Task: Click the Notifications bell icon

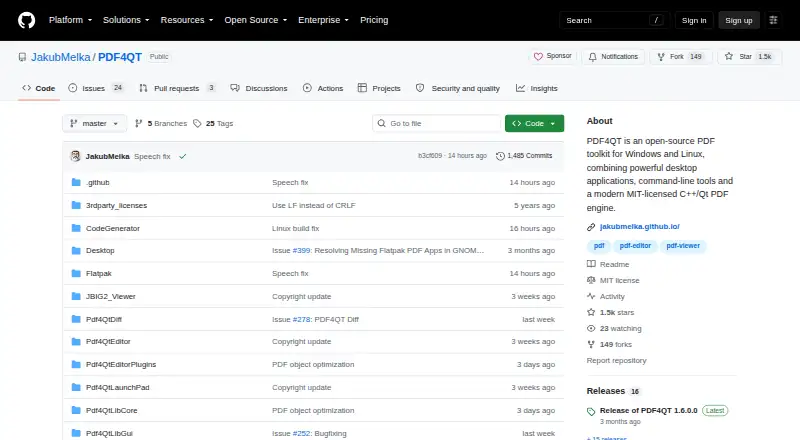Action: (592, 57)
